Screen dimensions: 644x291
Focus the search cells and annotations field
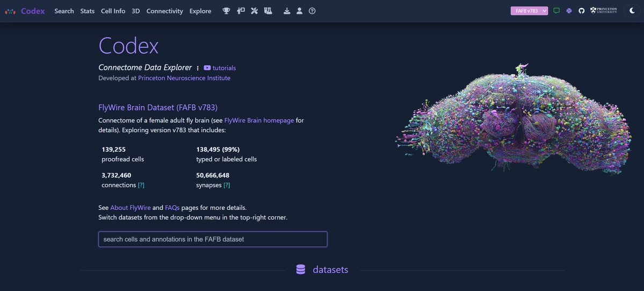pyautogui.click(x=213, y=239)
